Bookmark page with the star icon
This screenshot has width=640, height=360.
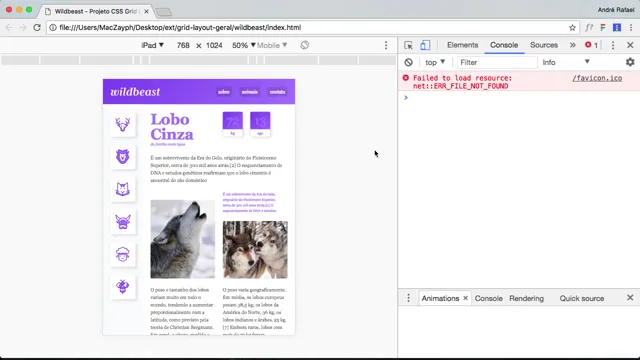[x=572, y=27]
